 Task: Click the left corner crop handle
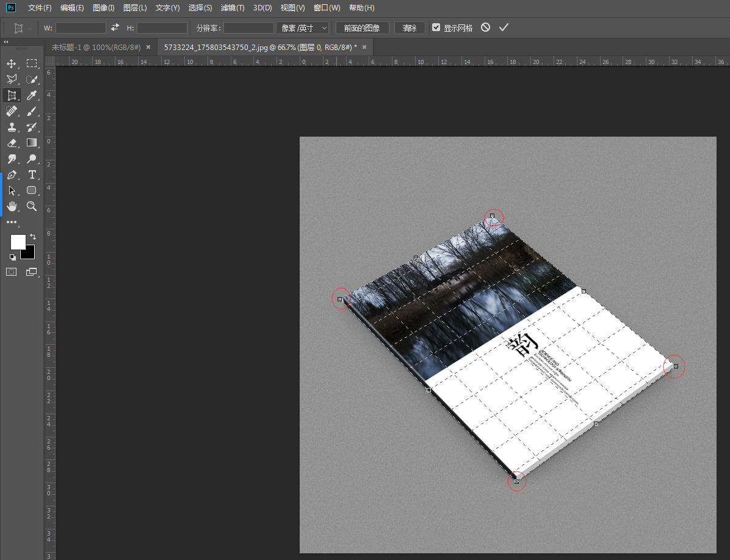[340, 299]
